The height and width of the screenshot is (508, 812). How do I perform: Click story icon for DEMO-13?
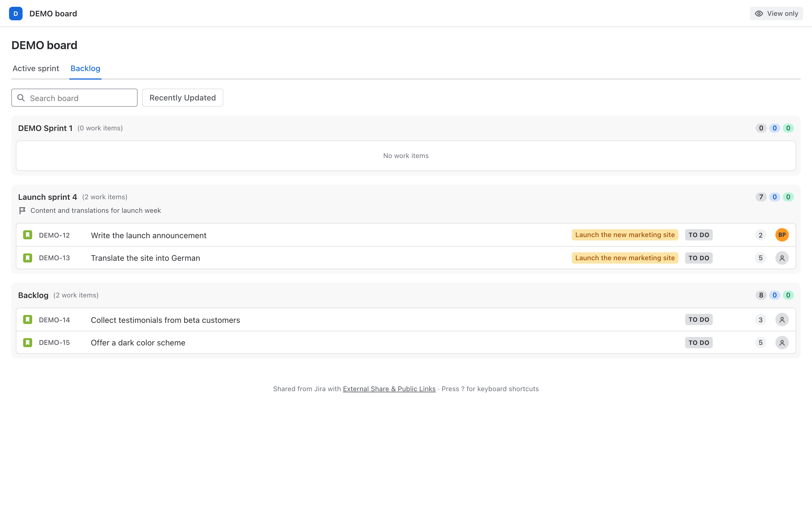pos(28,258)
